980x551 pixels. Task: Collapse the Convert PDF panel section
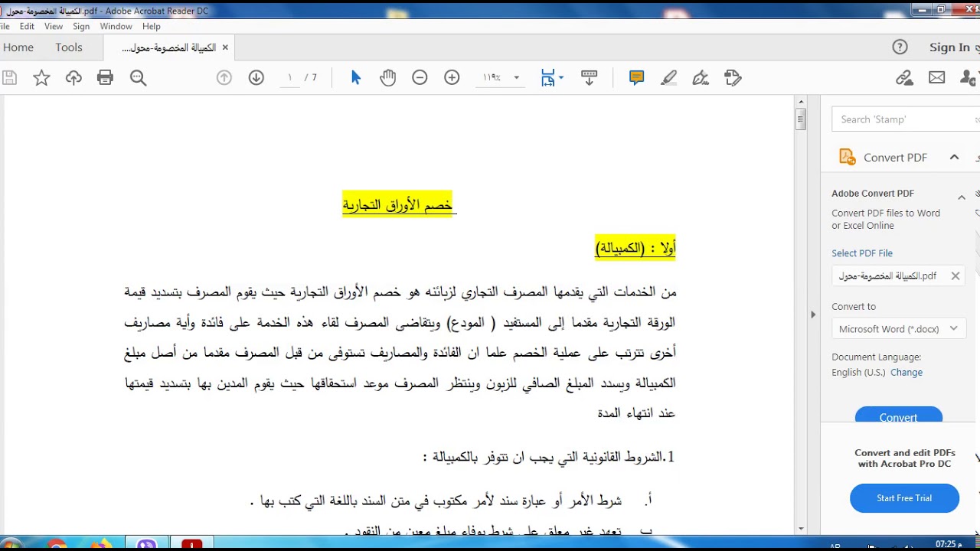954,157
